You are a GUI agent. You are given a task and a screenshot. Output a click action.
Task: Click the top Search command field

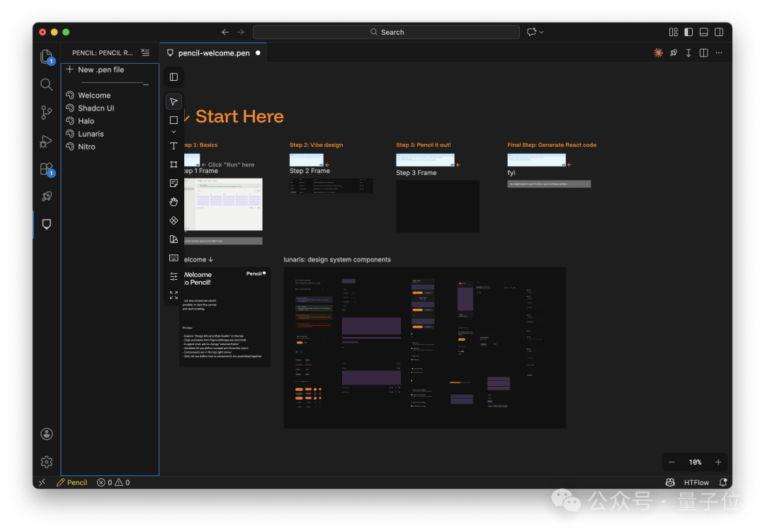[386, 32]
